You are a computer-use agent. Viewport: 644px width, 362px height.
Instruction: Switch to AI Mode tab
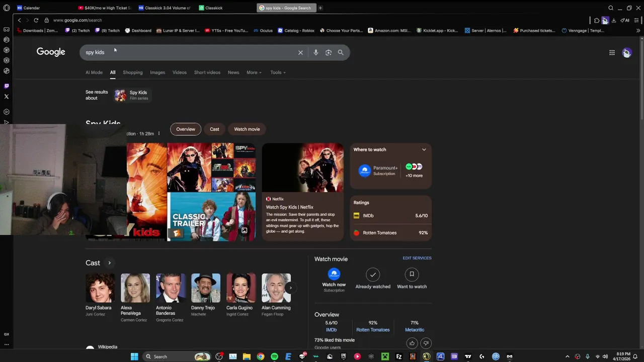(x=94, y=72)
